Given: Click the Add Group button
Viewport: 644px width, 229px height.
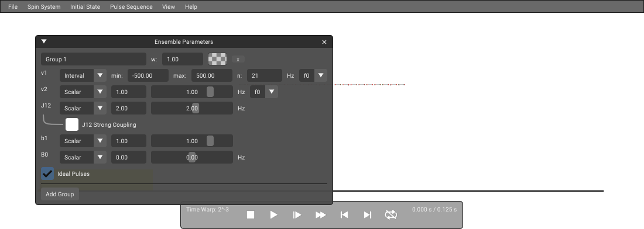Looking at the screenshot, I should pos(60,194).
